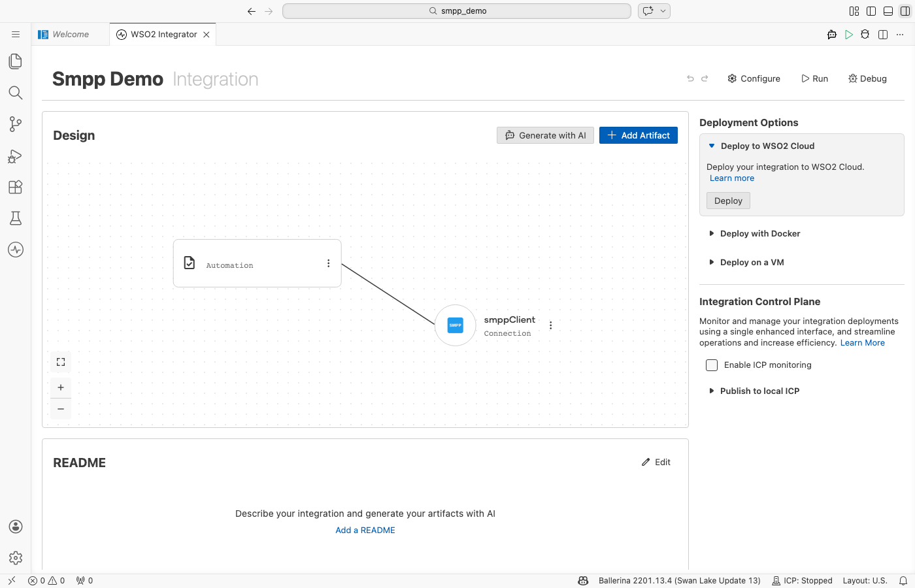Click the SMPP connection node icon
The image size is (915, 588).
coord(456,325)
